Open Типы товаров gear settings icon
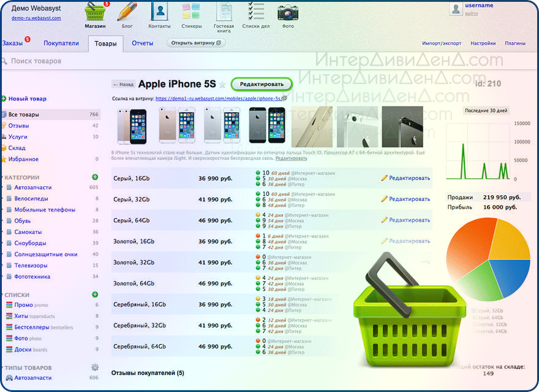Image resolution: width=539 pixels, height=392 pixels. tap(95, 367)
